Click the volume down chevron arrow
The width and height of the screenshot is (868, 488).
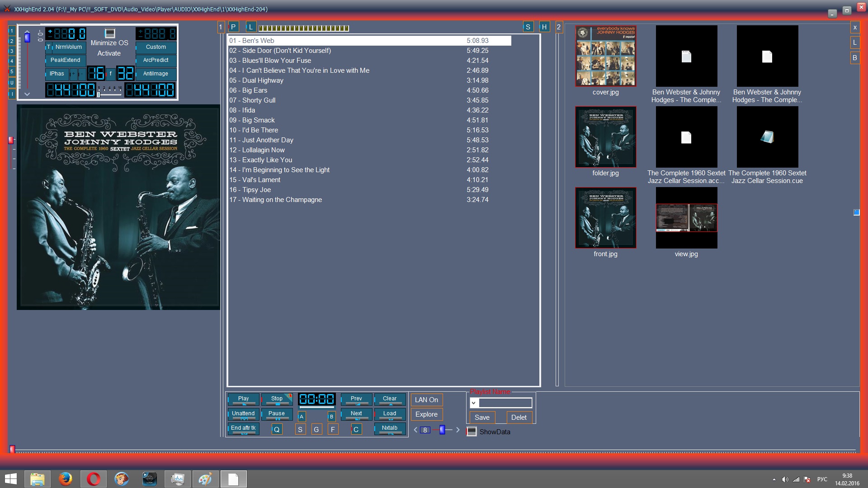click(x=27, y=94)
